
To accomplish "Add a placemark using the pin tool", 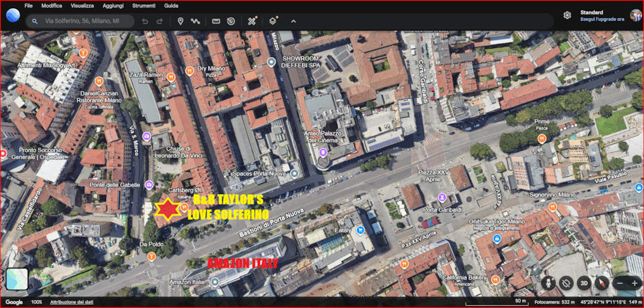I will [180, 22].
